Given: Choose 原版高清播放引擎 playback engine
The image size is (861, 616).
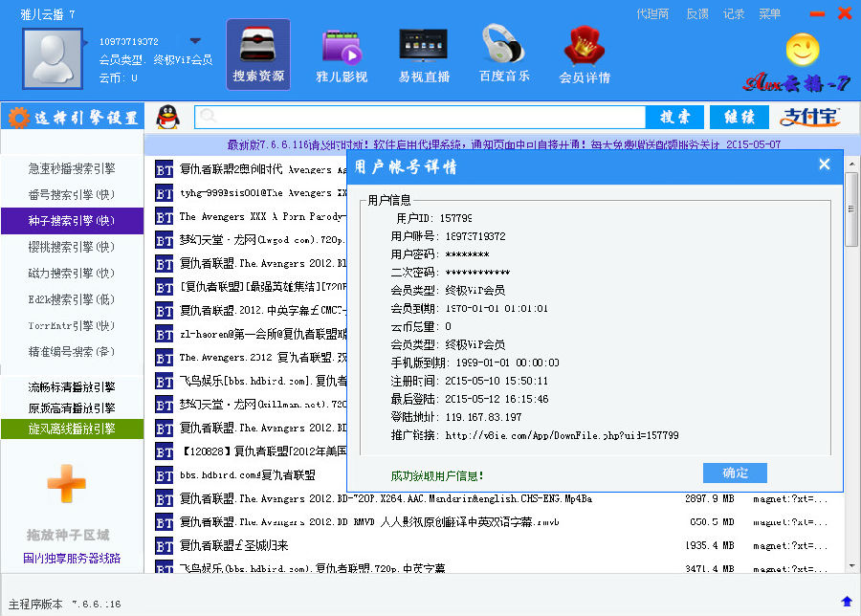Looking at the screenshot, I should (x=72, y=407).
